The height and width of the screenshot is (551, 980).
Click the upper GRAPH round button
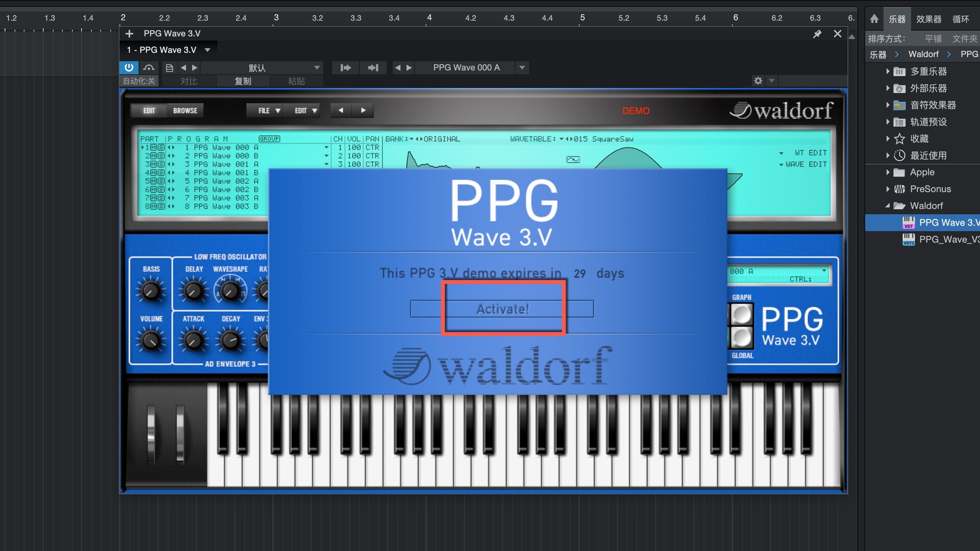pos(741,315)
